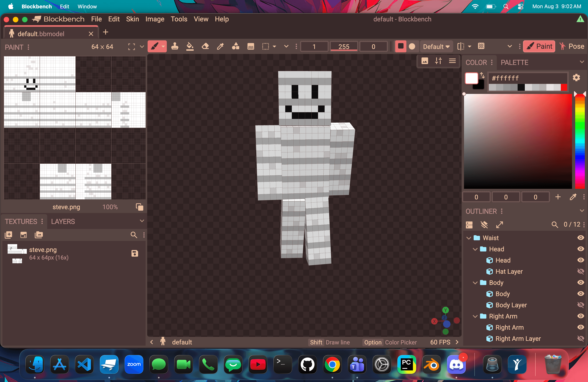Select the Copy Brush stamp tool
The image size is (588, 382).
(175, 46)
